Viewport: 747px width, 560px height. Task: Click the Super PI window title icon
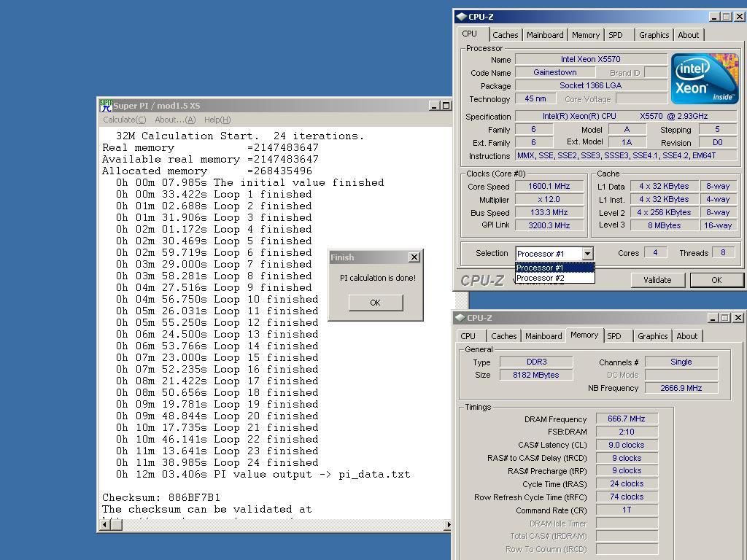(x=106, y=105)
